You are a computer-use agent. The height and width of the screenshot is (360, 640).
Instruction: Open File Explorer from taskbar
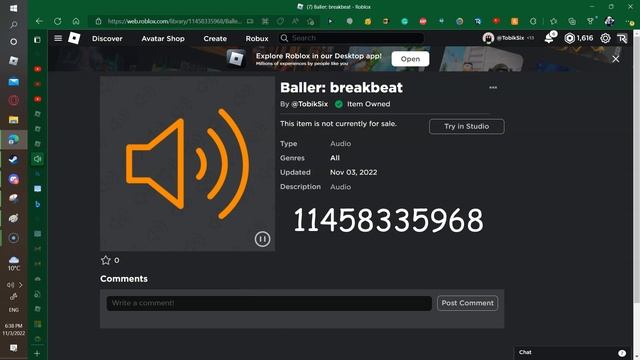click(13, 120)
